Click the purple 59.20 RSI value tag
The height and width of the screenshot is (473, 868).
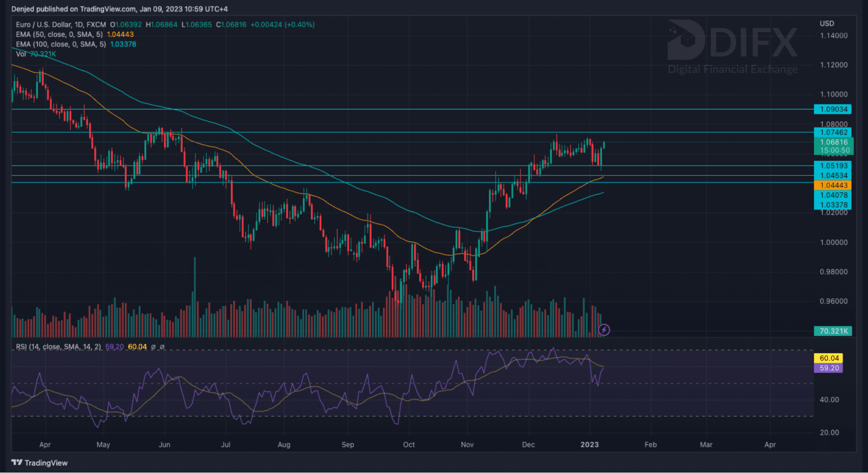point(828,368)
